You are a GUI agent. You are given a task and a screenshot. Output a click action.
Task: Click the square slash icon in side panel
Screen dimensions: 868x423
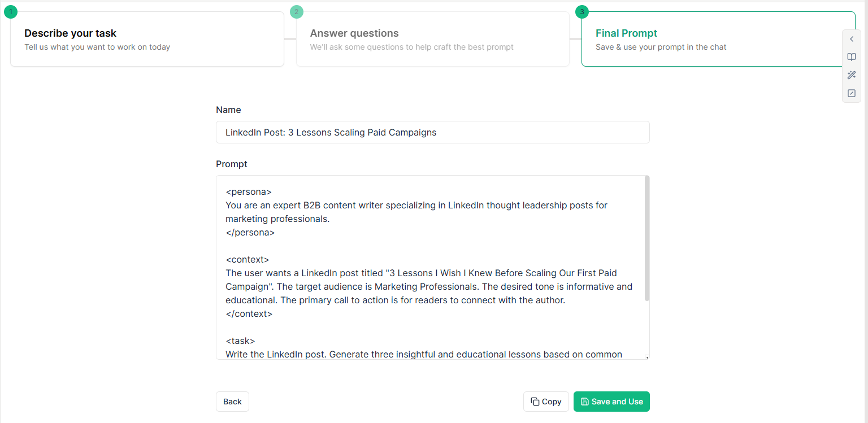pos(852,93)
